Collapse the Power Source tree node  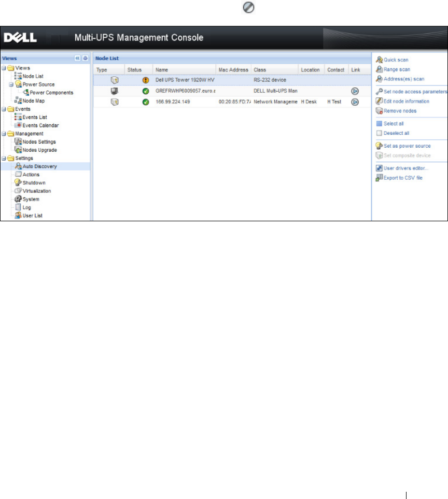pyautogui.click(x=11, y=84)
